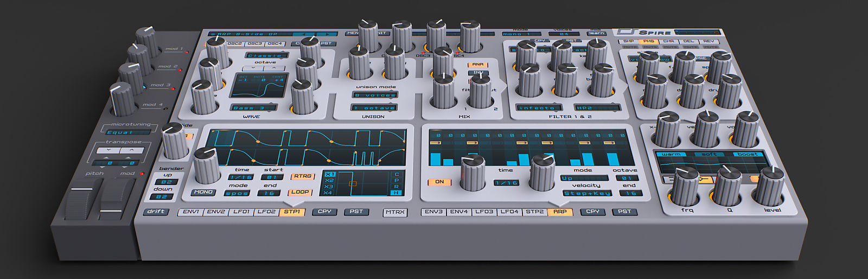This screenshot has height=279, width=868.
Task: Click the midi learn button
Action: [596, 33]
